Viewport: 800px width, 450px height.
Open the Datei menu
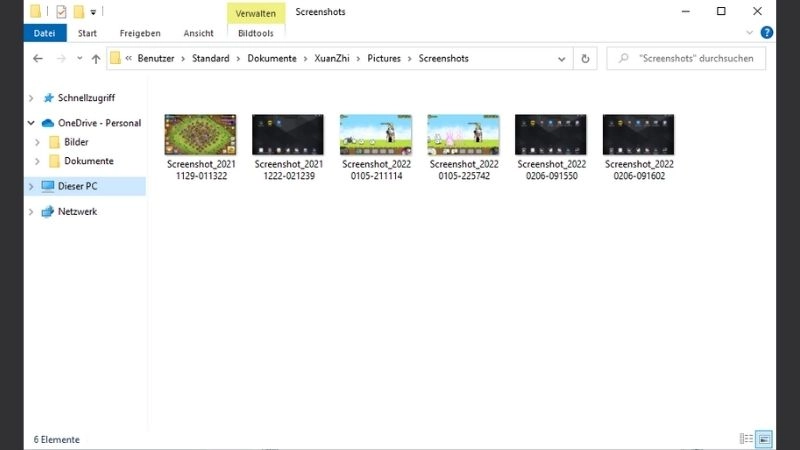coord(44,33)
